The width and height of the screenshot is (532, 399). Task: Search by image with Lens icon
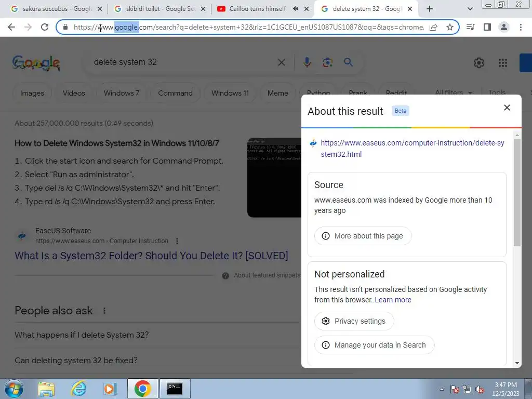point(327,62)
